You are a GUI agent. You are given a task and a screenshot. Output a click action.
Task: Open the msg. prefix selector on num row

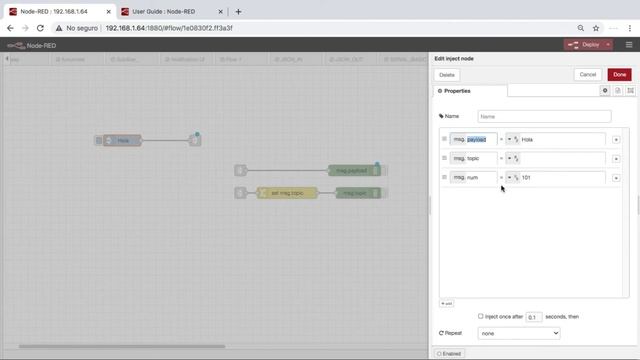pyautogui.click(x=459, y=178)
